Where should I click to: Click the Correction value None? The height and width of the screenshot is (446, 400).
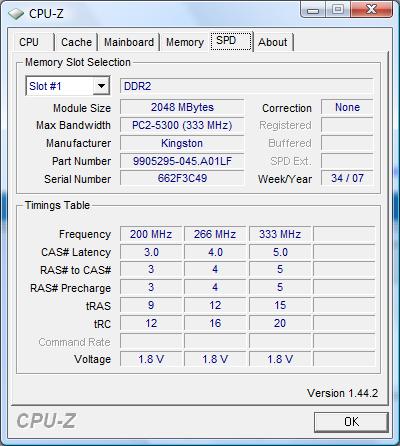tap(347, 107)
